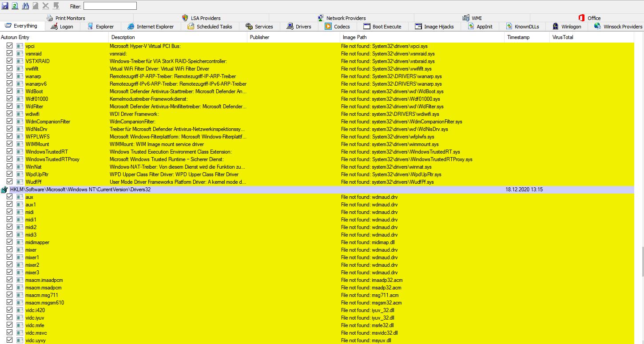This screenshot has height=344, width=644.
Task: Sort by the Autorun Entry column header
Action: click(54, 37)
